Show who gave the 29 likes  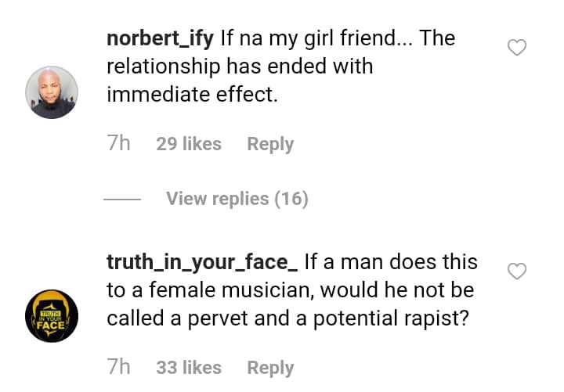189,144
